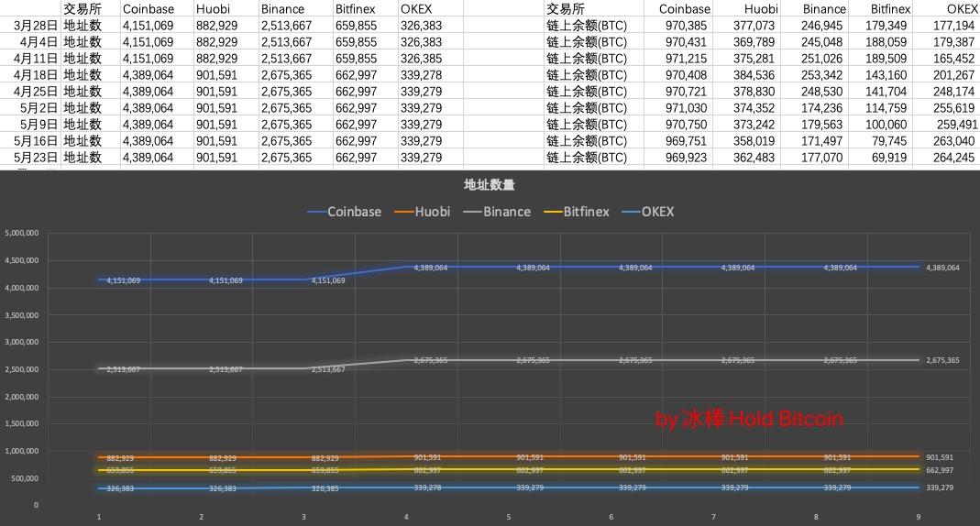The image size is (980, 526).
Task: Click the 5,000,000 y-axis label
Action: pyautogui.click(x=22, y=233)
